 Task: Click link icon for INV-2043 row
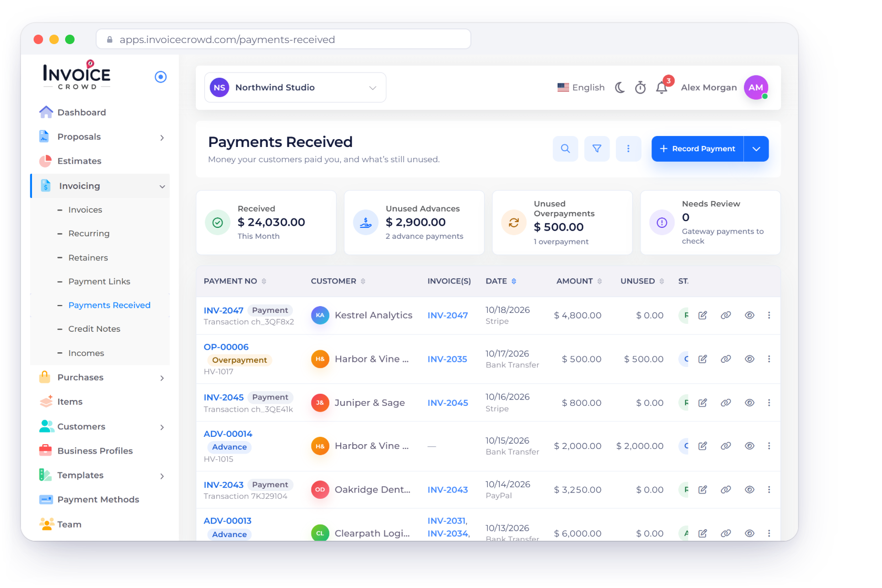(x=726, y=489)
